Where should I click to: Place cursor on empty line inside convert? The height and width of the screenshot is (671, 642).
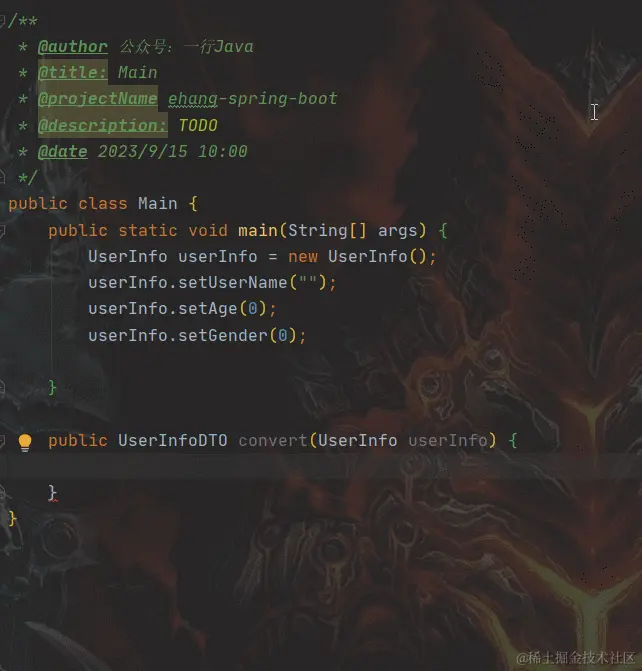click(321, 466)
